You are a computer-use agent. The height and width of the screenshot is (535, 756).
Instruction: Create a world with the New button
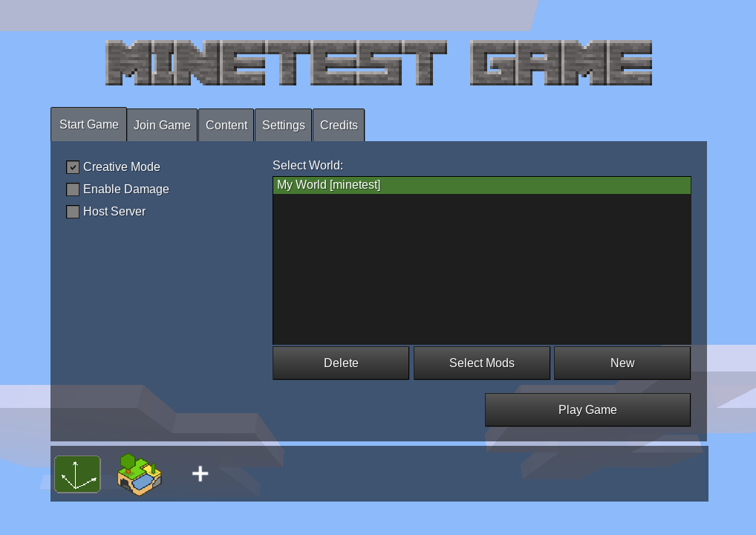tap(622, 363)
